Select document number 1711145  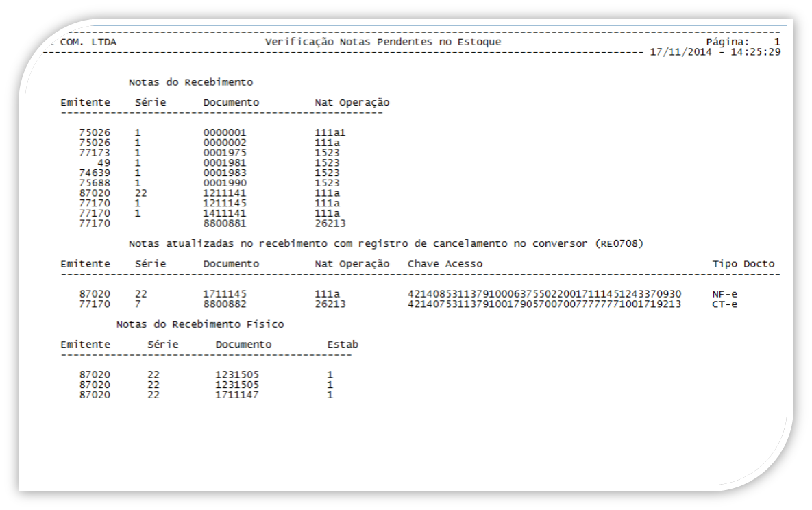[225, 294]
